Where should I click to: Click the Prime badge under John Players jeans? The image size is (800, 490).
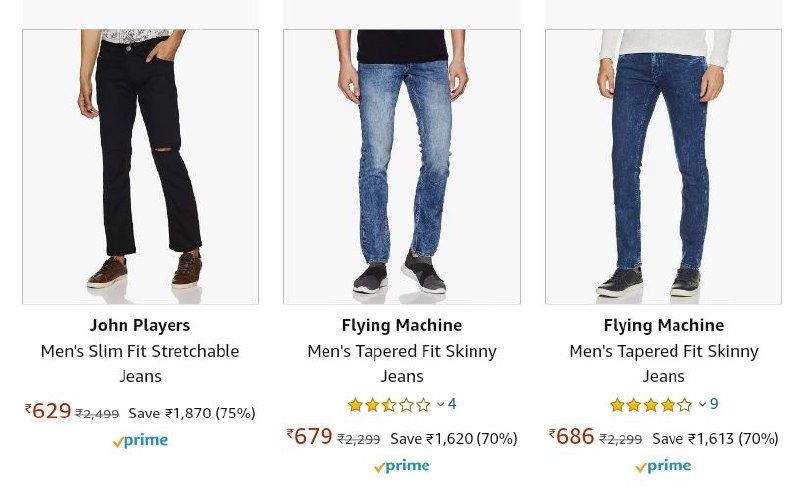140,441
